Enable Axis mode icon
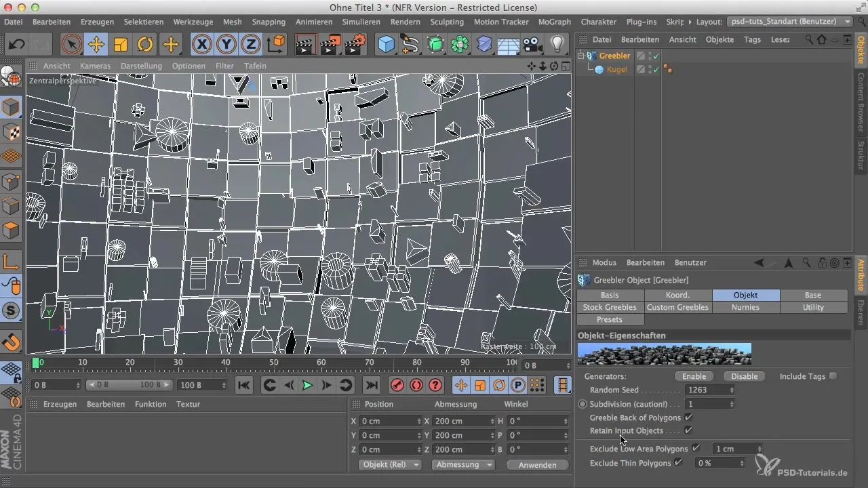This screenshot has width=868, height=488. coord(12,261)
